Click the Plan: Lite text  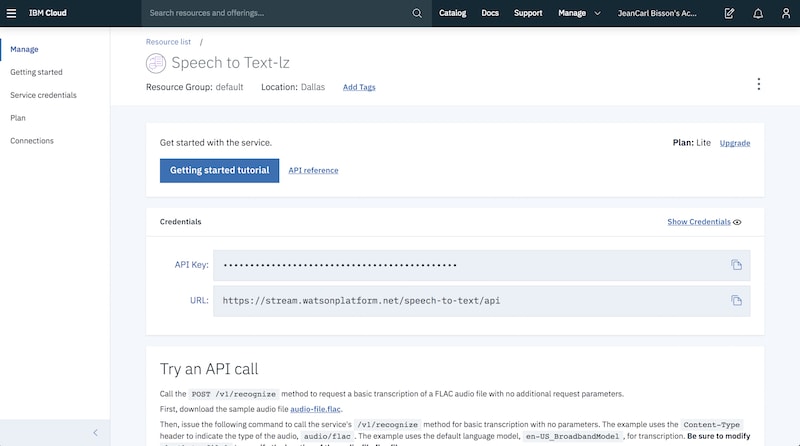(x=691, y=143)
